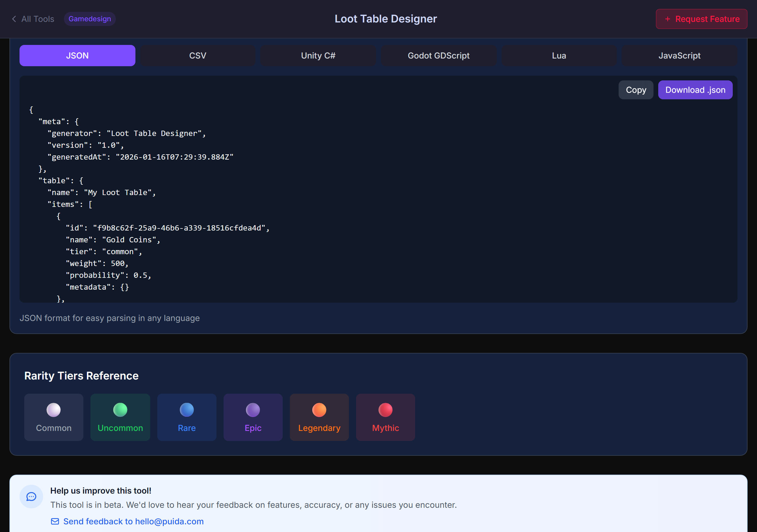Switch to the CSV export format

pyautogui.click(x=198, y=55)
